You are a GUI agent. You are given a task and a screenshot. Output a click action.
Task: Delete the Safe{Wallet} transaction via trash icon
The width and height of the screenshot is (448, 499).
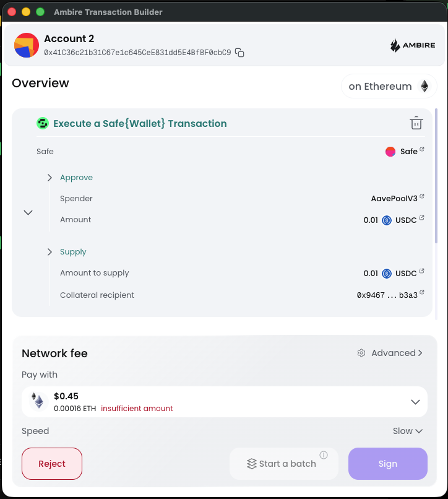416,123
